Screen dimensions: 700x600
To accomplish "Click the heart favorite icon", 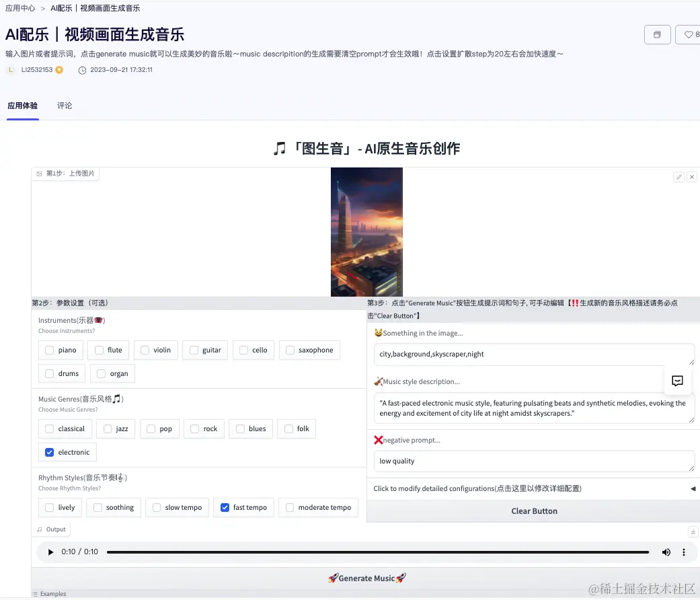I will [x=689, y=35].
